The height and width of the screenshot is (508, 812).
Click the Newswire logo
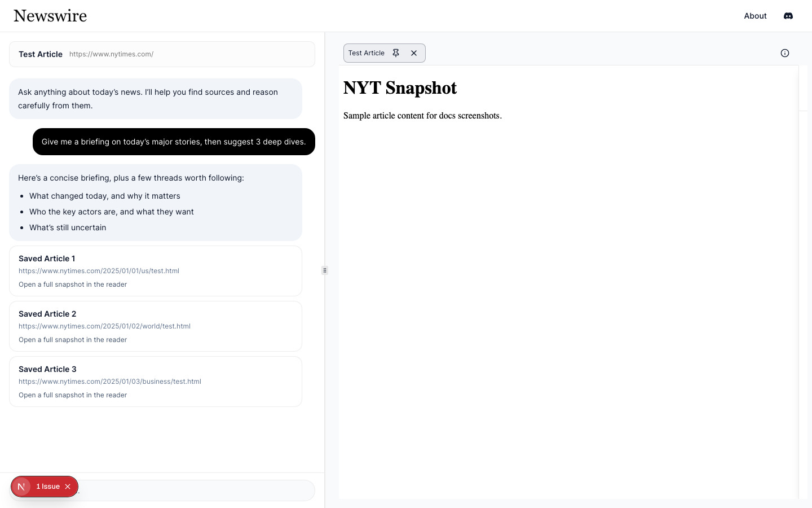click(50, 16)
